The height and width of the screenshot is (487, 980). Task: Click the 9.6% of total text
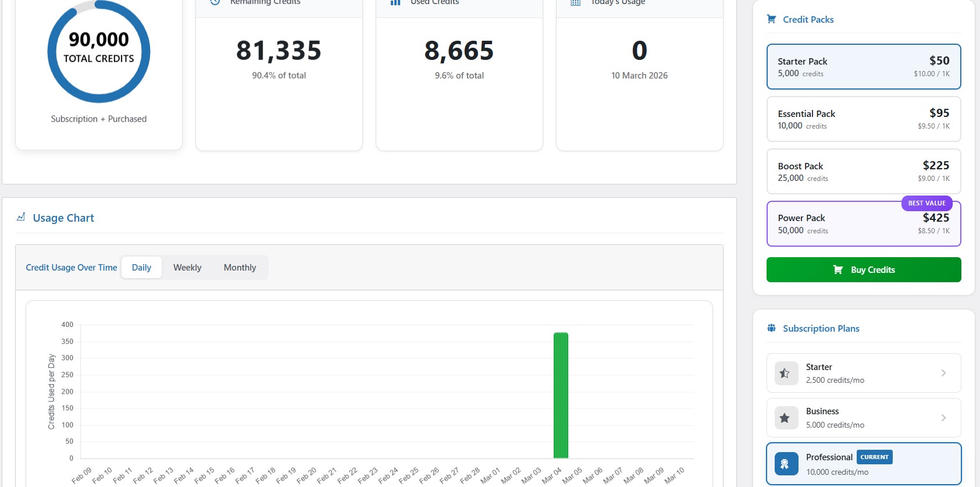click(x=459, y=76)
